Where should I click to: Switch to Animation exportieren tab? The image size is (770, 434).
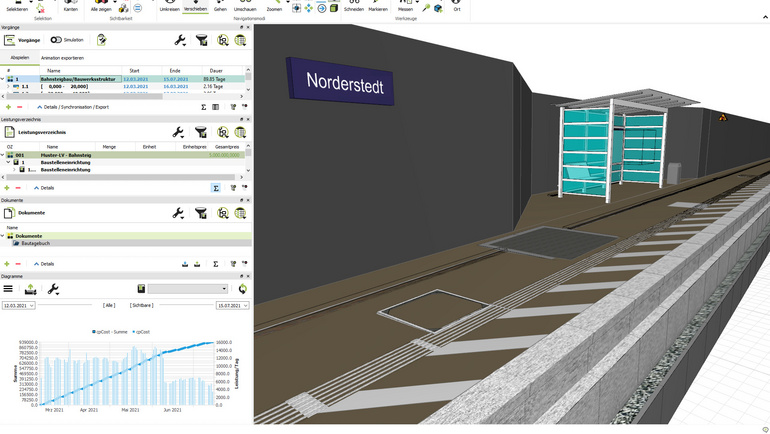point(62,58)
